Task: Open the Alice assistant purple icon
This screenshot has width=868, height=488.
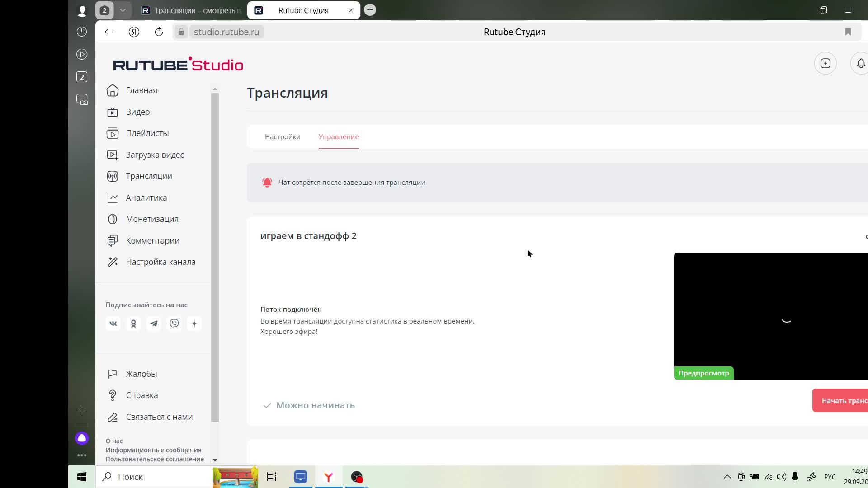Action: (x=82, y=438)
